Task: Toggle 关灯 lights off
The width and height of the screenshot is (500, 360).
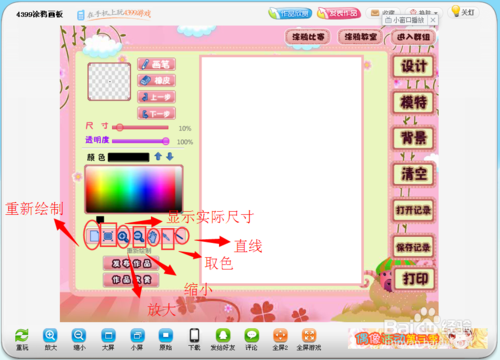Action: pos(463,12)
